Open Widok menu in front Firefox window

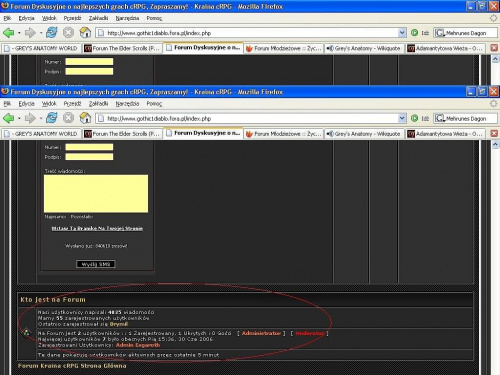point(49,104)
